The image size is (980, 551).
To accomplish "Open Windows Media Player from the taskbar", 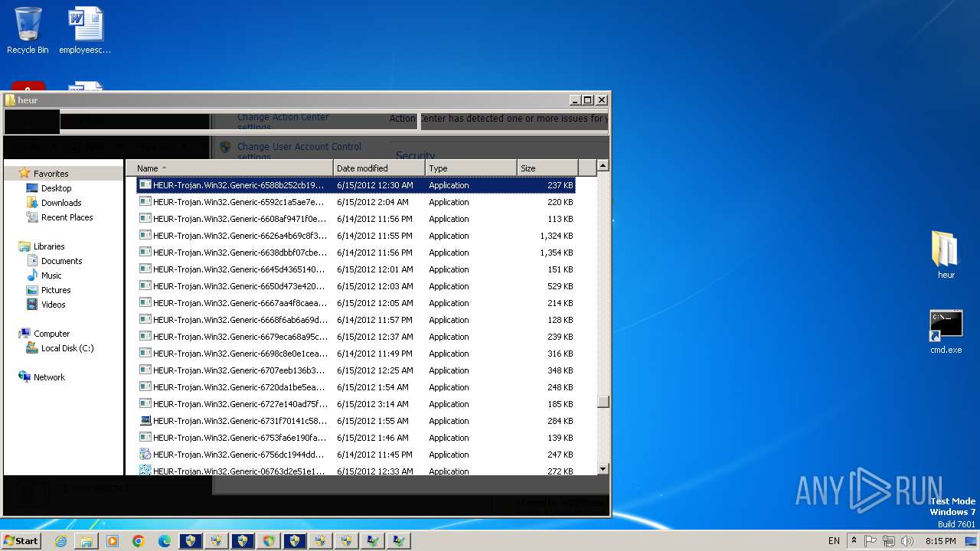I will tap(113, 541).
